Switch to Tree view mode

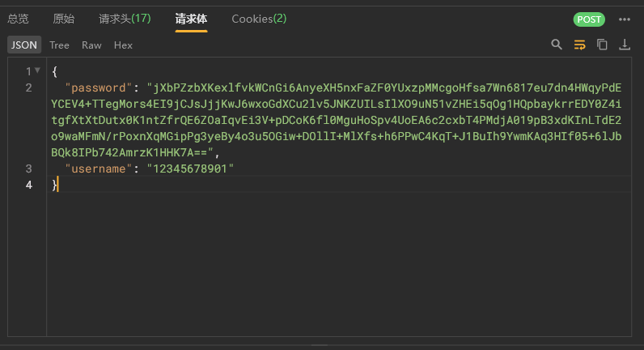coord(59,45)
